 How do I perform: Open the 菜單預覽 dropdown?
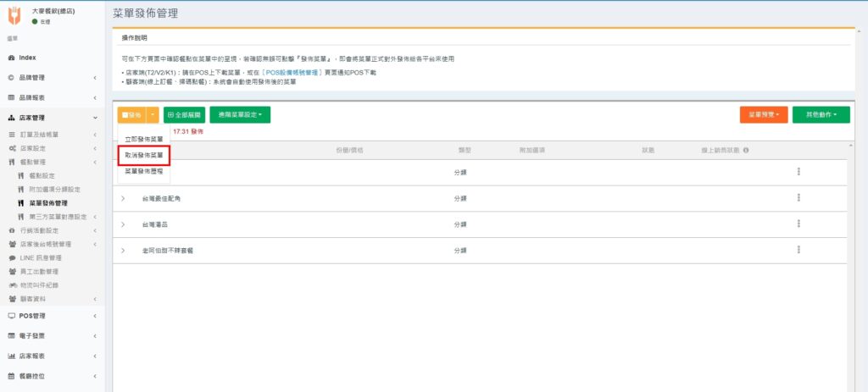coord(764,114)
